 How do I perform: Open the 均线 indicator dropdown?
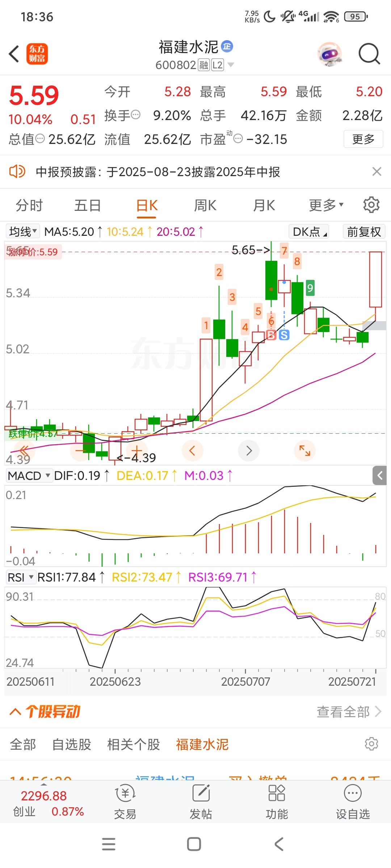(23, 231)
